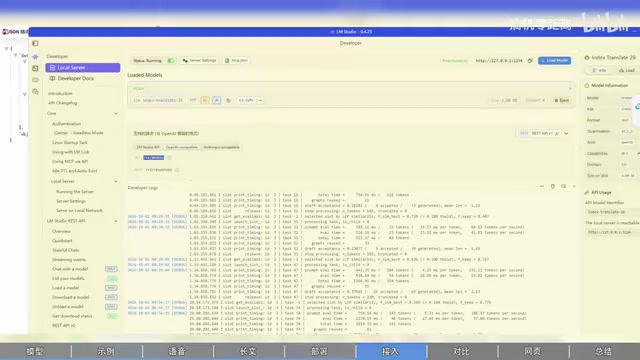This screenshot has width=640, height=360.
Task: Jump to the 对比 chapter in bottom bar
Action: 461,351
